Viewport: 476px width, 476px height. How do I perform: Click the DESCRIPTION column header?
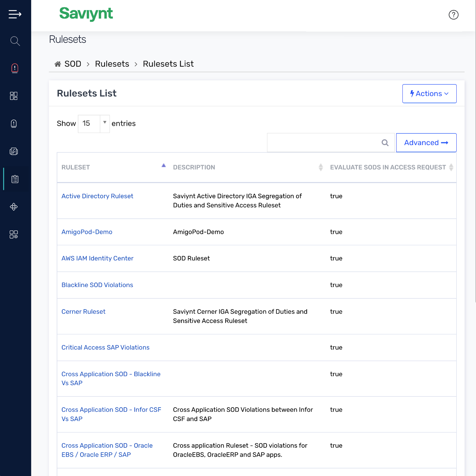coord(194,168)
